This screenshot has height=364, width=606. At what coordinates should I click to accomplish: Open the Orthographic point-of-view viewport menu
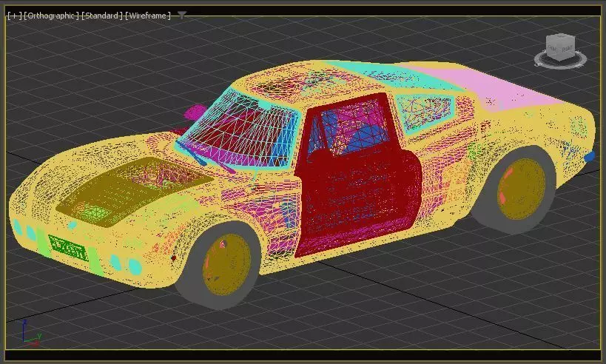51,16
